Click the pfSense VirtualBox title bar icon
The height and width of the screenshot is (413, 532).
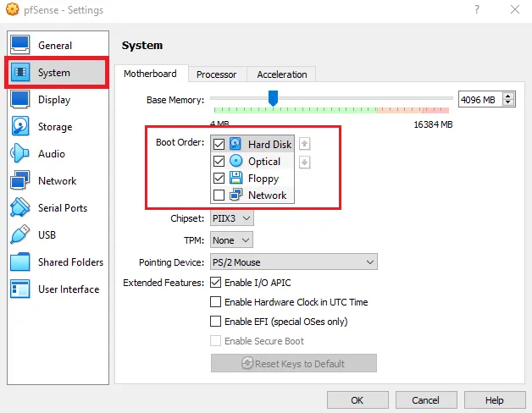pyautogui.click(x=13, y=9)
